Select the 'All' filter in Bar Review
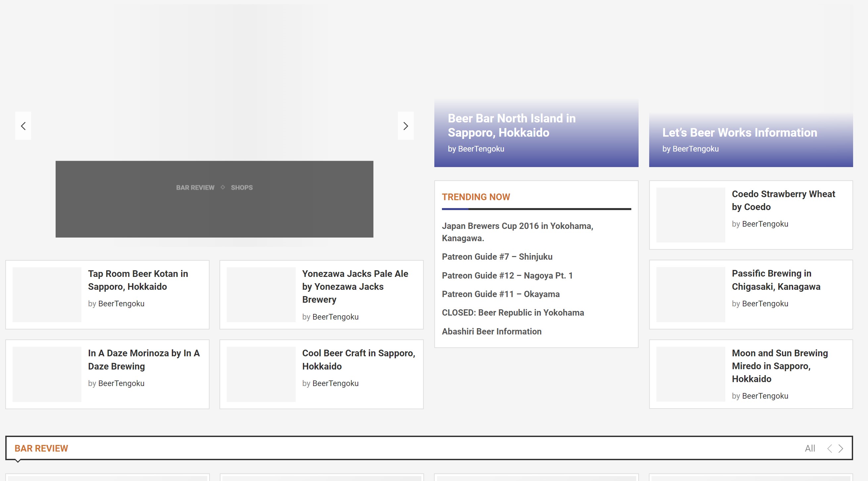868x481 pixels. tap(810, 448)
